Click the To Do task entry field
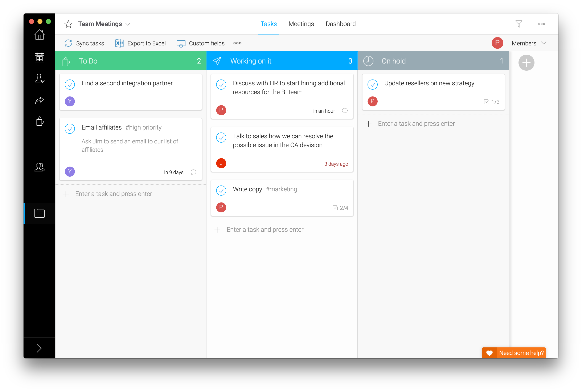 tap(114, 194)
